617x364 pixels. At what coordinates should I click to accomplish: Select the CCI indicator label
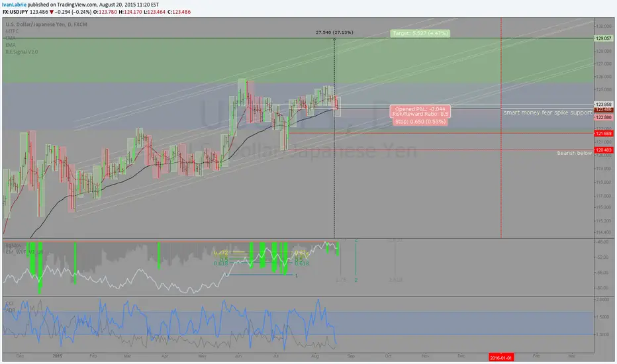[x=9, y=304]
